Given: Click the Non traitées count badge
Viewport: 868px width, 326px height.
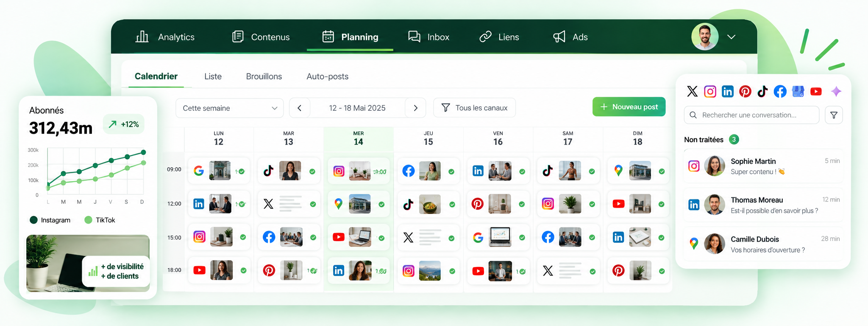Looking at the screenshot, I should pyautogui.click(x=734, y=139).
